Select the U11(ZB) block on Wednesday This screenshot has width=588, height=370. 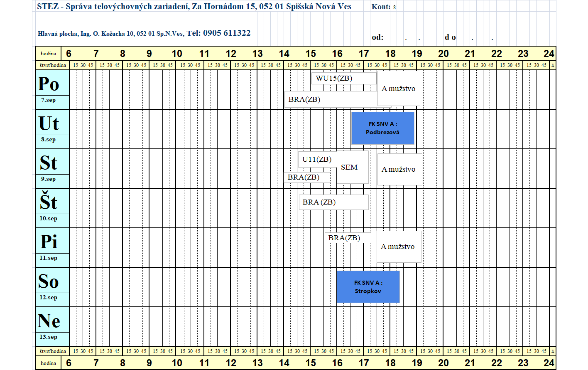[317, 159]
